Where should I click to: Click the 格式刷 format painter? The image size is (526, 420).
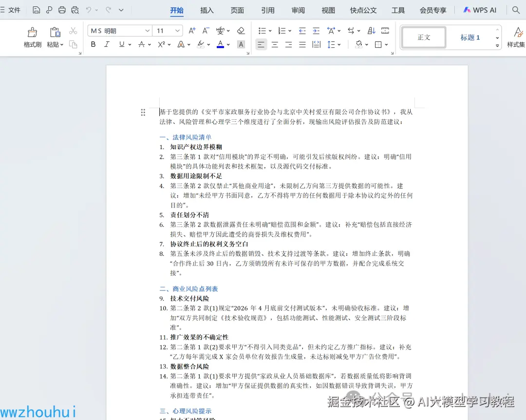(x=32, y=37)
